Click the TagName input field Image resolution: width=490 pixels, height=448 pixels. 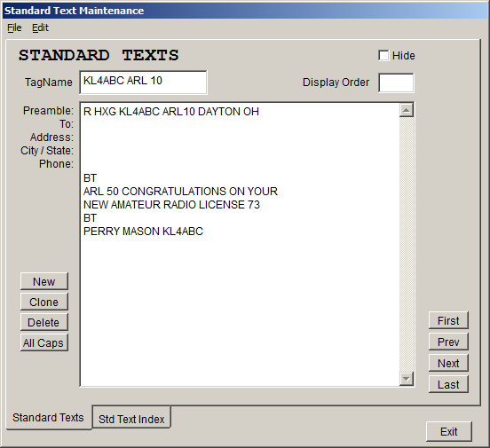tap(143, 83)
